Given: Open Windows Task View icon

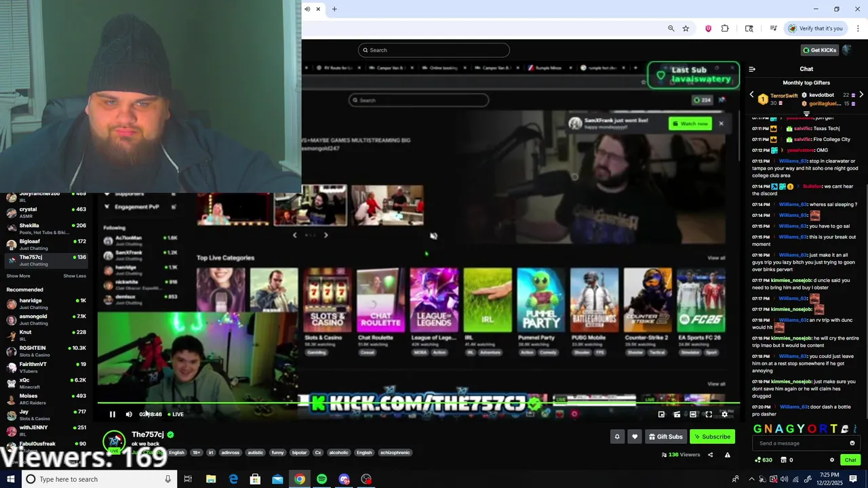Looking at the screenshot, I should coord(188,479).
